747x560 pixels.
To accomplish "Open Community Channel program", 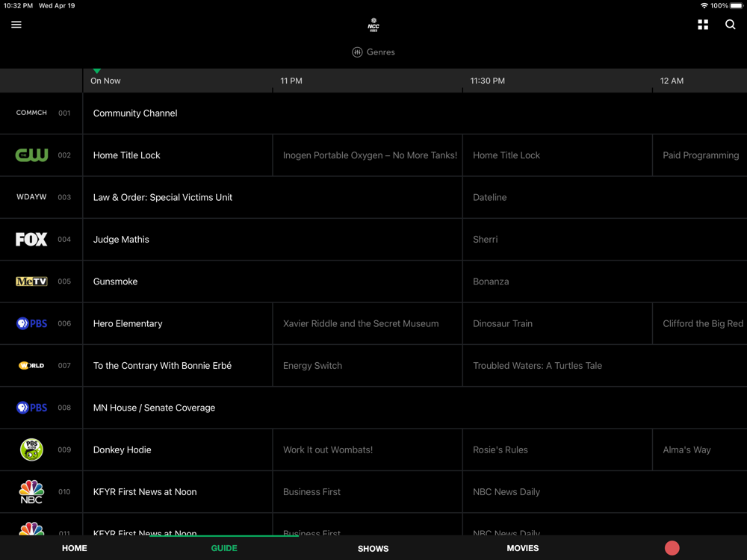I will coord(415,113).
